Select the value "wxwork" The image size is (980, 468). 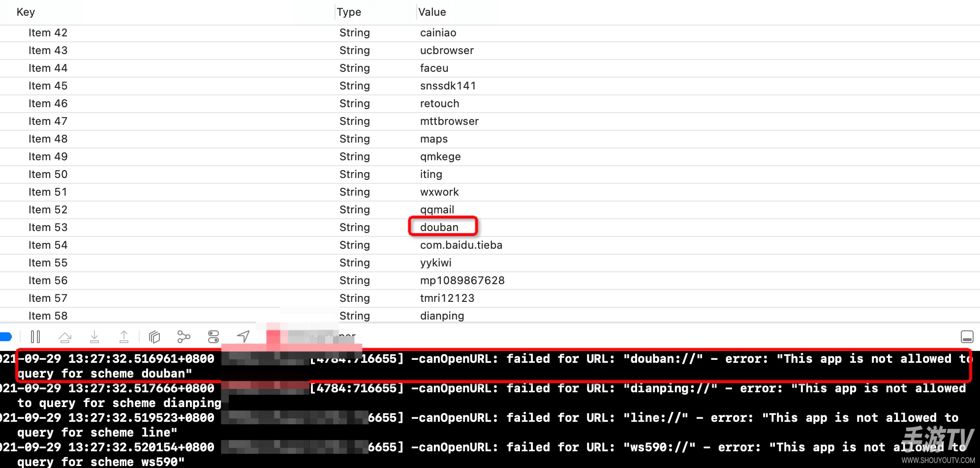439,192
